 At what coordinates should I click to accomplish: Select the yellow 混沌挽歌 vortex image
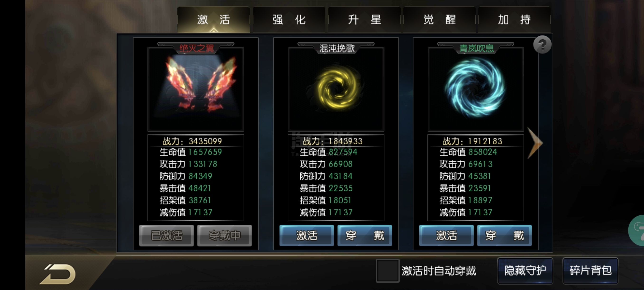[336, 89]
